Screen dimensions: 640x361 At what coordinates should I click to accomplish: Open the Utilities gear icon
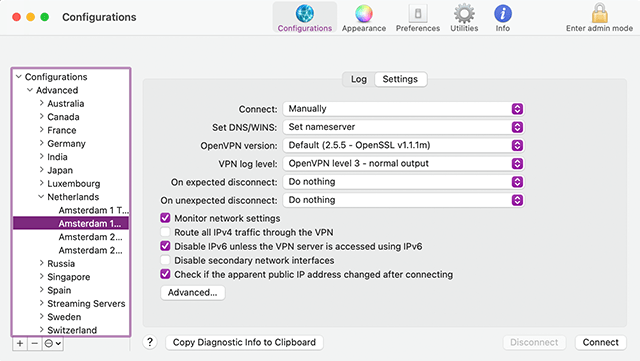464,13
